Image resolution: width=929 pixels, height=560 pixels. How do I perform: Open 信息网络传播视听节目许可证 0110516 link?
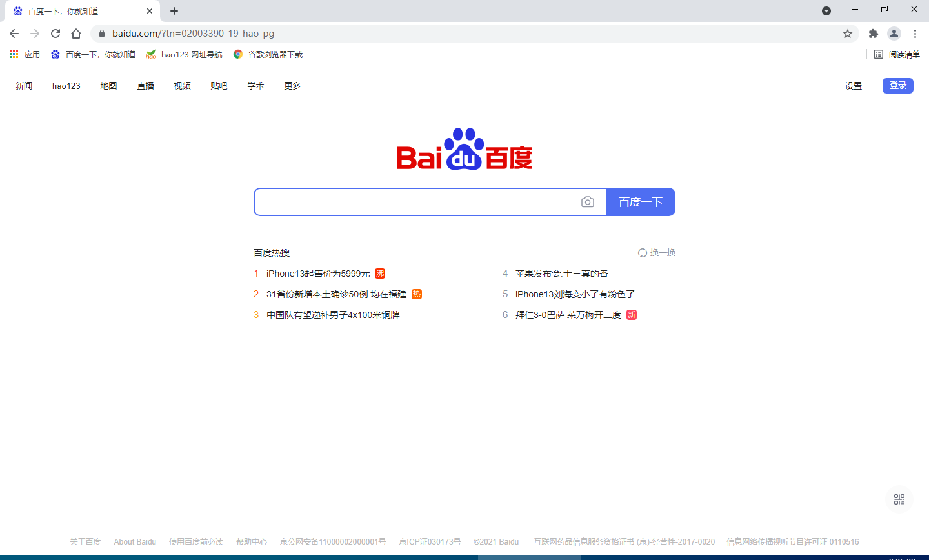pyautogui.click(x=793, y=542)
